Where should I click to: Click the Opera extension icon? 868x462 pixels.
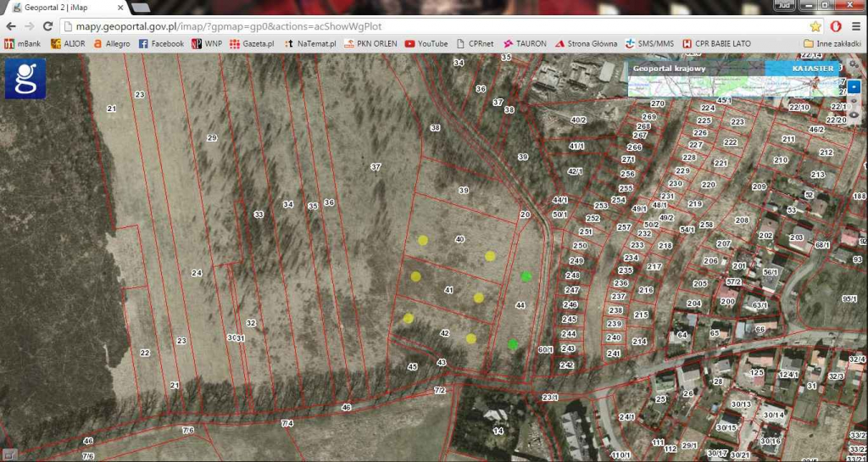[x=836, y=26]
